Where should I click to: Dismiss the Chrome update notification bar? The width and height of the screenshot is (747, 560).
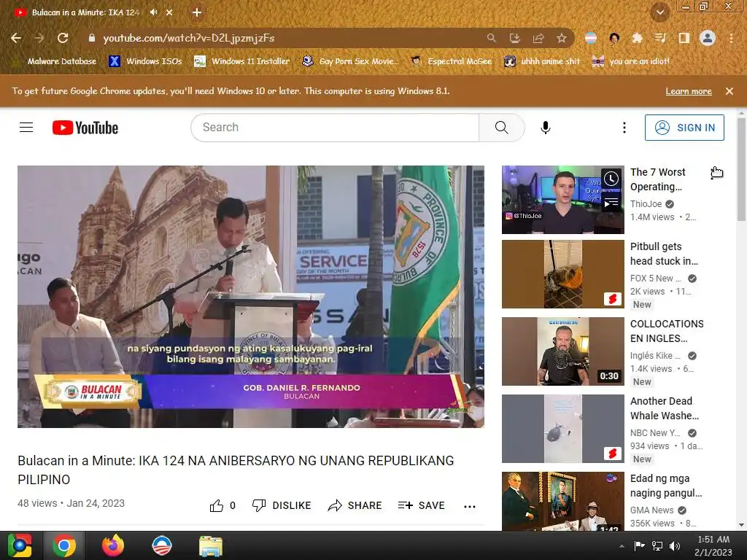[729, 91]
